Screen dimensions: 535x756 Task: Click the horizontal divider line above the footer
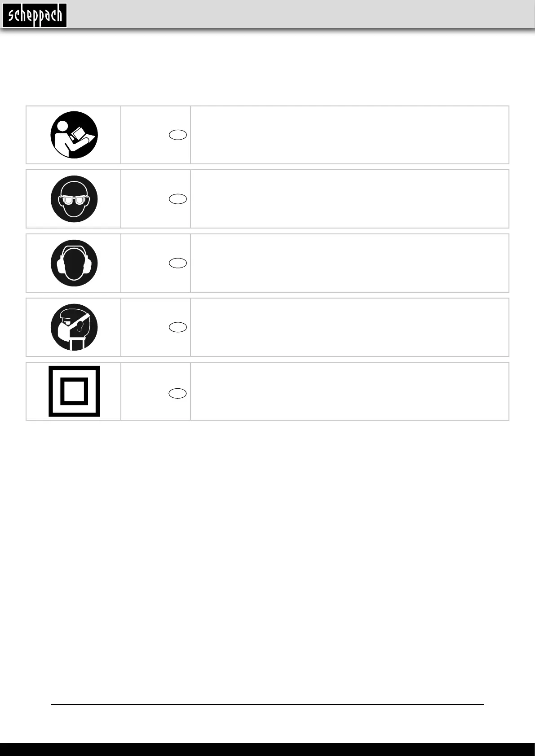coord(267,704)
